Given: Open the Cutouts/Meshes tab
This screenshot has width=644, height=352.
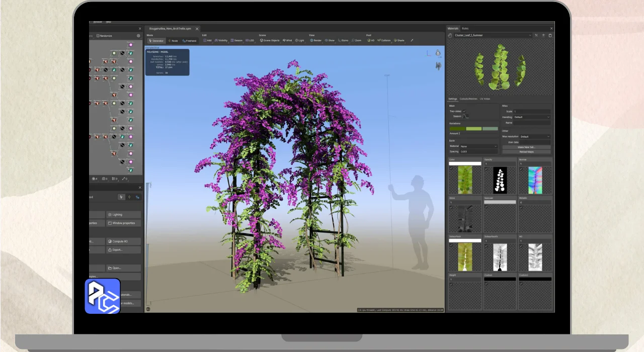Looking at the screenshot, I should coord(468,99).
